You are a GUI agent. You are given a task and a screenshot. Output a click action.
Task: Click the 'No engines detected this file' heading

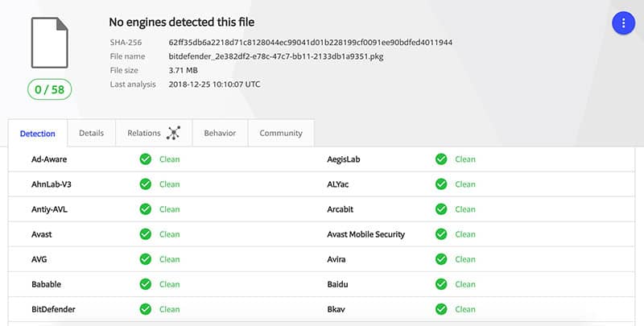182,23
